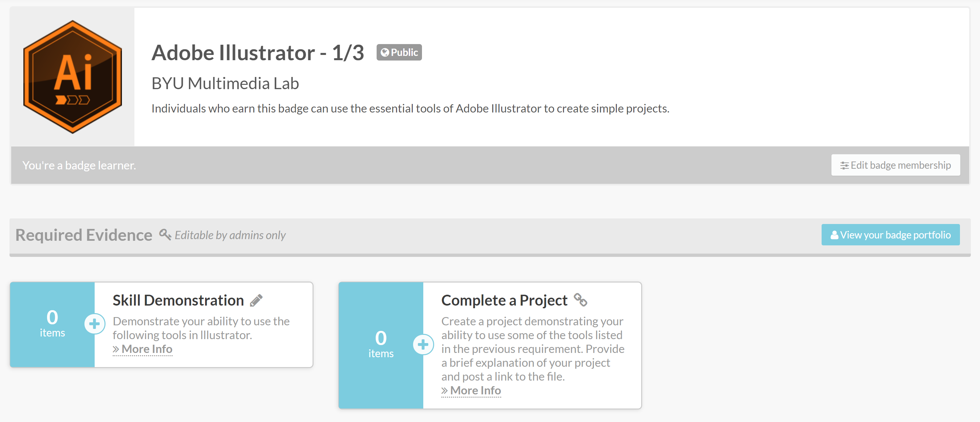
Task: Click the Adobe Illustrator - 1/3 heading
Action: tap(258, 53)
